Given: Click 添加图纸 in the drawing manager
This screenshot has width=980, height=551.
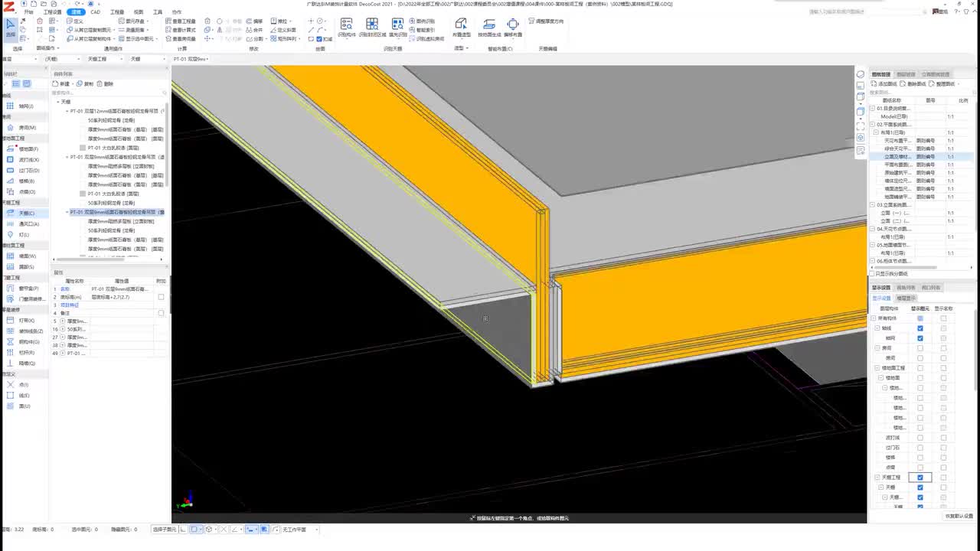Looking at the screenshot, I should 884,83.
